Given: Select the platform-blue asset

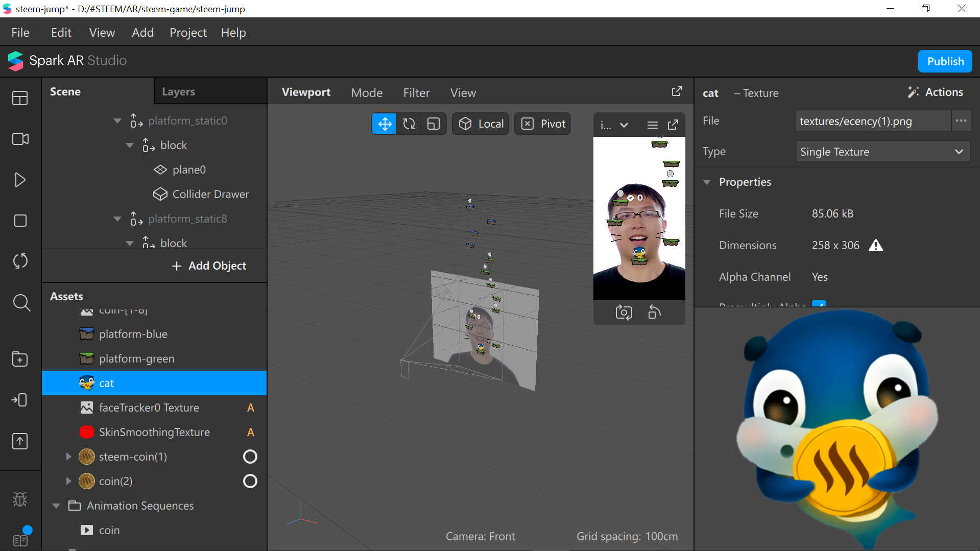Looking at the screenshot, I should click(154, 334).
